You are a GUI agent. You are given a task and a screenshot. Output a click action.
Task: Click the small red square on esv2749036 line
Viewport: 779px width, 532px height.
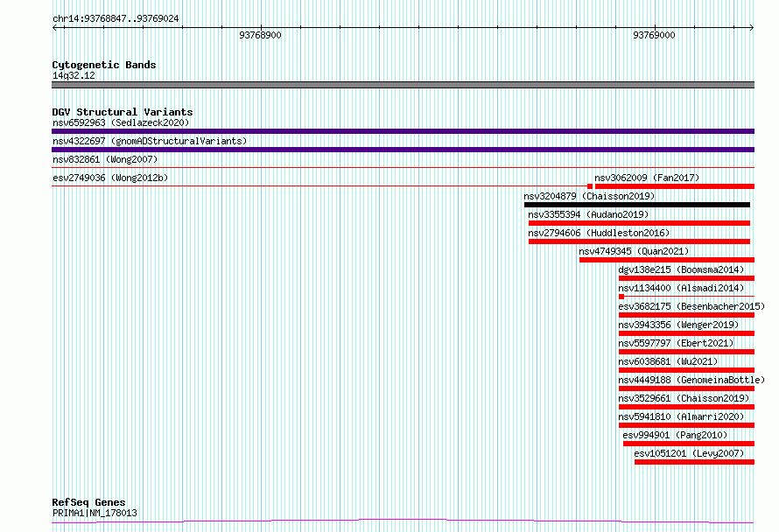[x=590, y=186]
